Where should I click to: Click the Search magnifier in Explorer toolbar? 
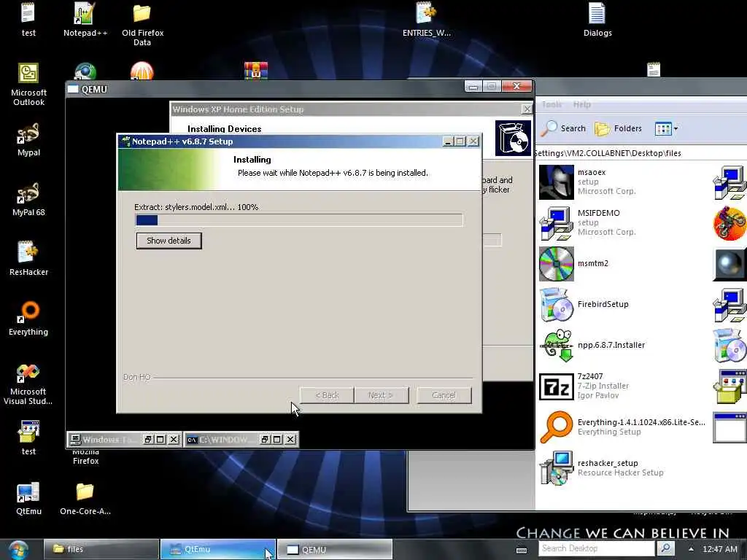click(x=564, y=128)
